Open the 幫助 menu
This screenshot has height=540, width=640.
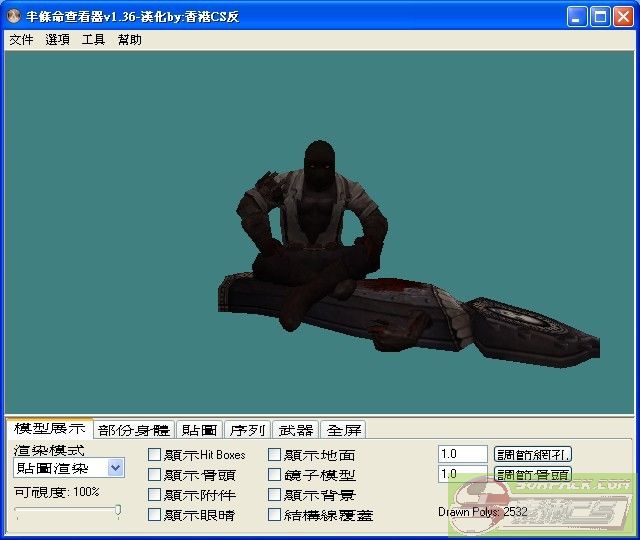(x=129, y=40)
